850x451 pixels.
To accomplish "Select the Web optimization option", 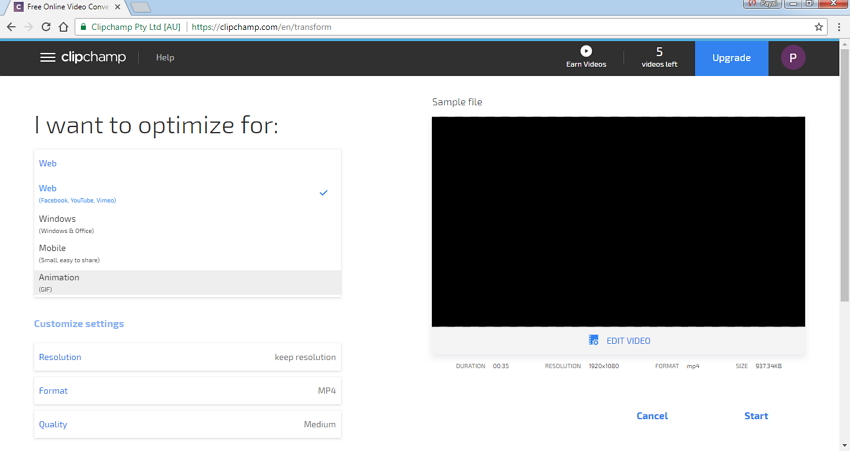I will pyautogui.click(x=187, y=193).
